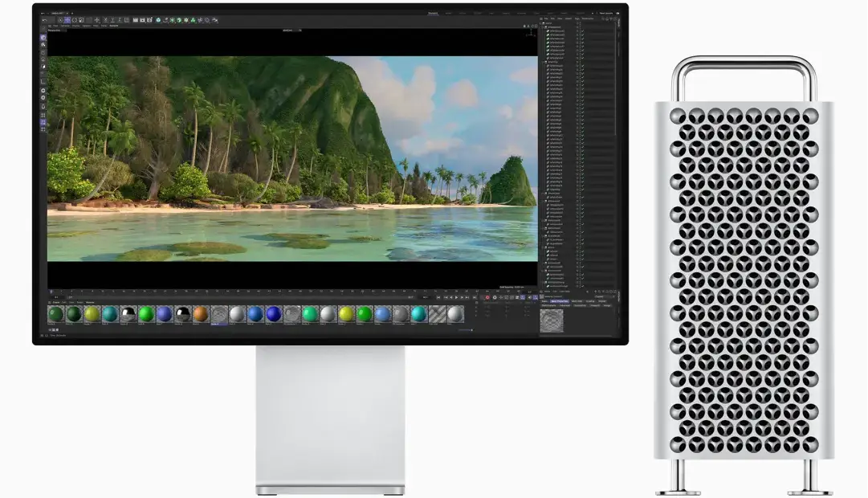Switch to the Standard layout tab
The height and width of the screenshot is (498, 868).
pyautogui.click(x=434, y=13)
